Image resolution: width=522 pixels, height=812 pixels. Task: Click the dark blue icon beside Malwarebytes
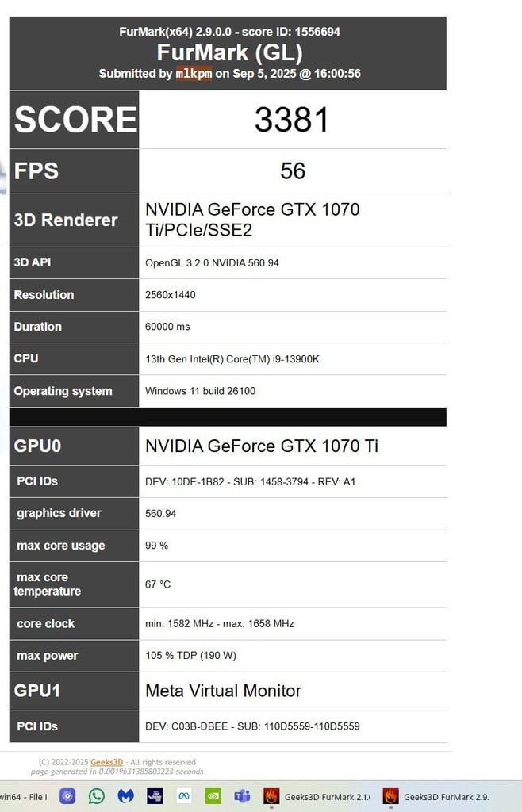[155, 796]
